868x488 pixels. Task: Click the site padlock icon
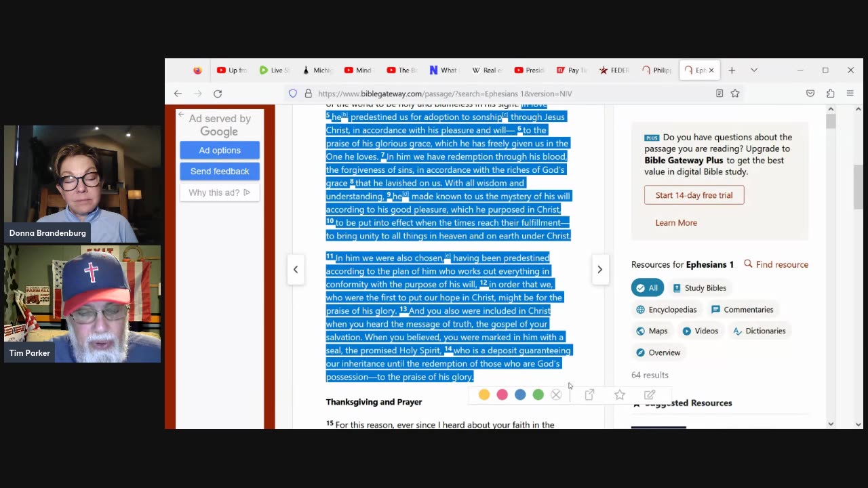[308, 94]
